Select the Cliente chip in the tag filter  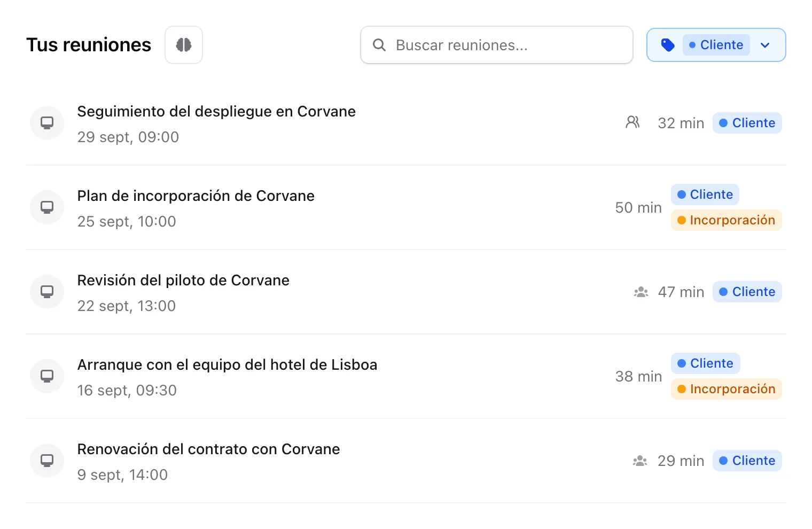point(716,45)
